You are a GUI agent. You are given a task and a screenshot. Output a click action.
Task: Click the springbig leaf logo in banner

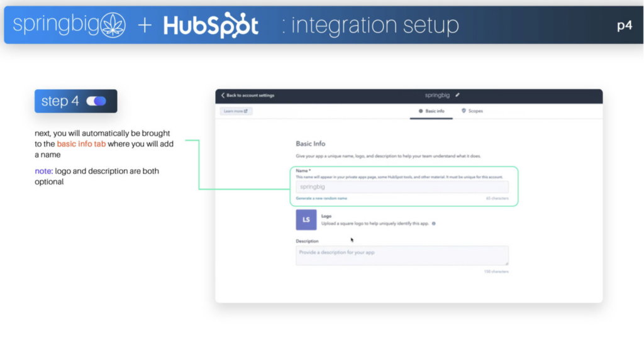(113, 25)
